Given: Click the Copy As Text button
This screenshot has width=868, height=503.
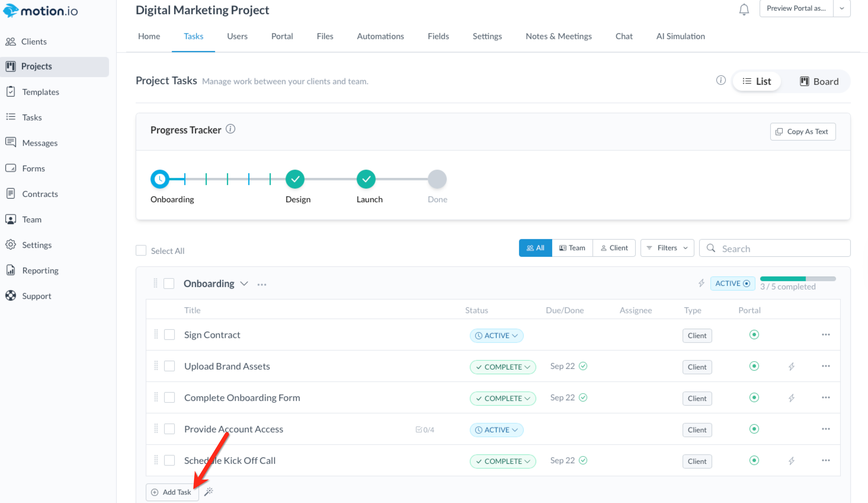Looking at the screenshot, I should [x=803, y=132].
